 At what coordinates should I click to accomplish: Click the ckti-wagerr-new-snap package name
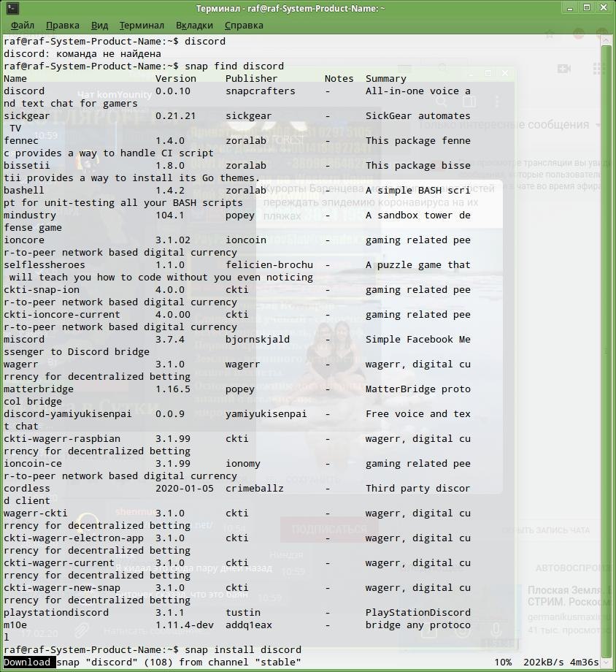pos(62,588)
